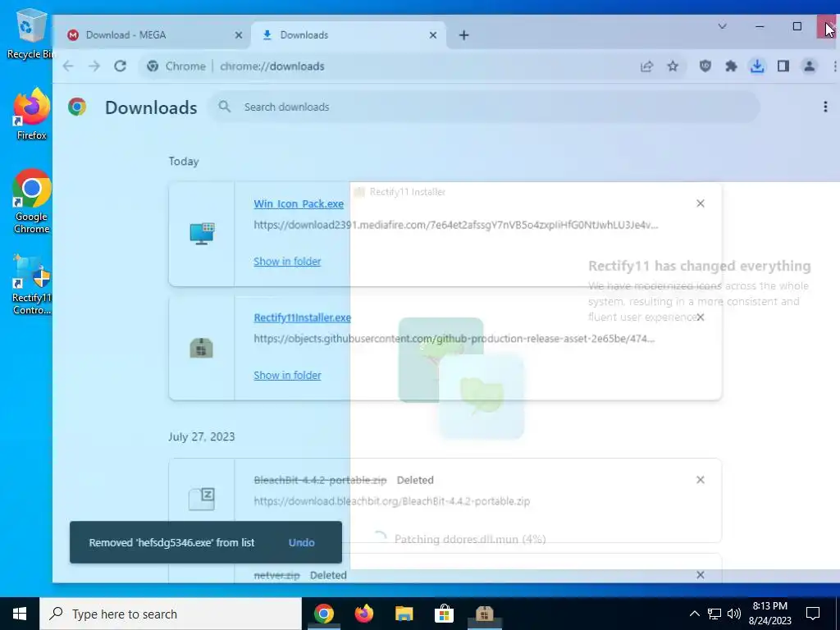This screenshot has width=840, height=630.
Task: Select the Downloads tab
Action: 348,34
